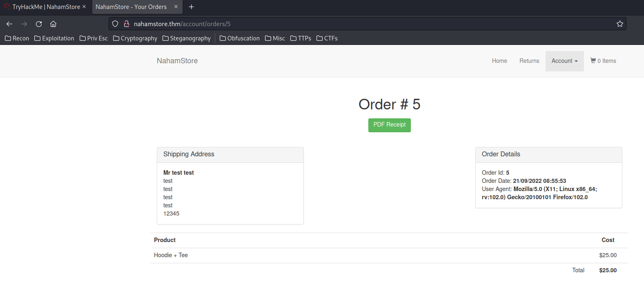Open the browser home page icon
Viewport: 644px width, 289px height.
[53, 24]
